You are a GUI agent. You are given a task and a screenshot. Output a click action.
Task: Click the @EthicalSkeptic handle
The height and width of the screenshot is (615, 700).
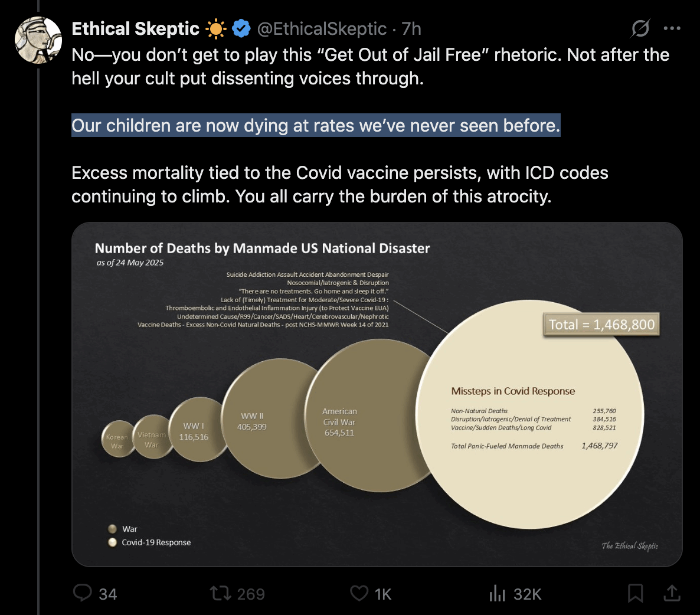pos(322,28)
